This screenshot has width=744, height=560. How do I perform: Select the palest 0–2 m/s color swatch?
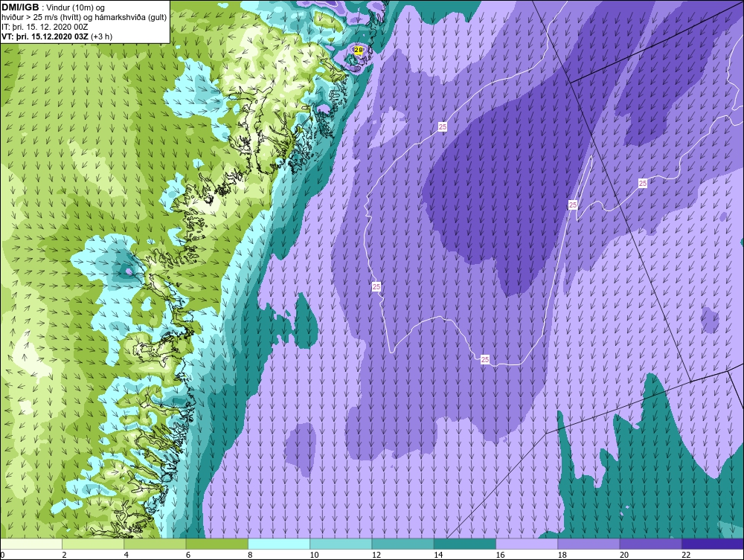point(31,544)
